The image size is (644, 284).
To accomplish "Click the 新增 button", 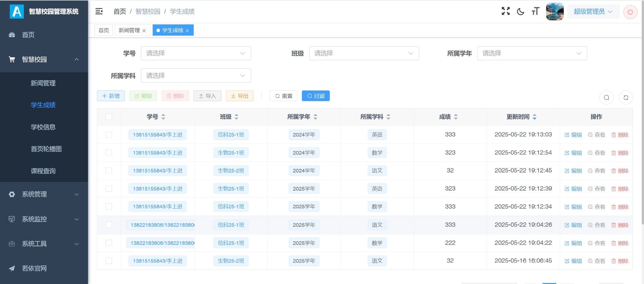I will (111, 96).
